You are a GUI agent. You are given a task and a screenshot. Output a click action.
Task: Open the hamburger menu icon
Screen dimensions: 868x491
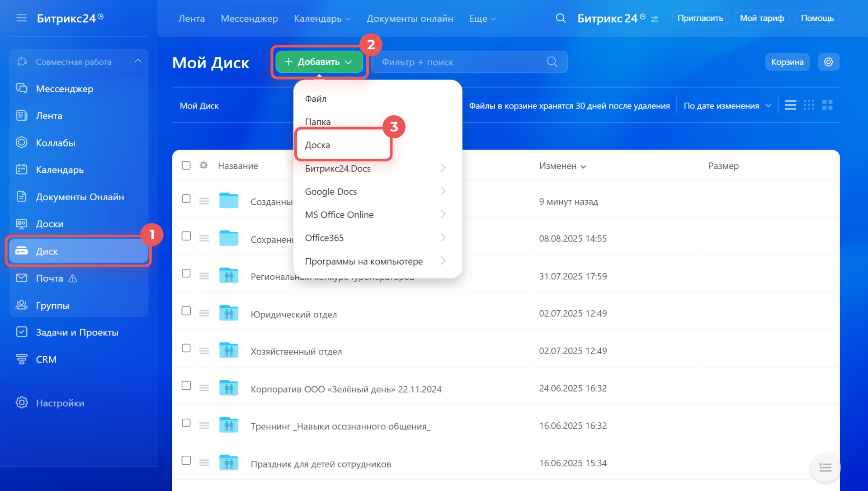(21, 18)
